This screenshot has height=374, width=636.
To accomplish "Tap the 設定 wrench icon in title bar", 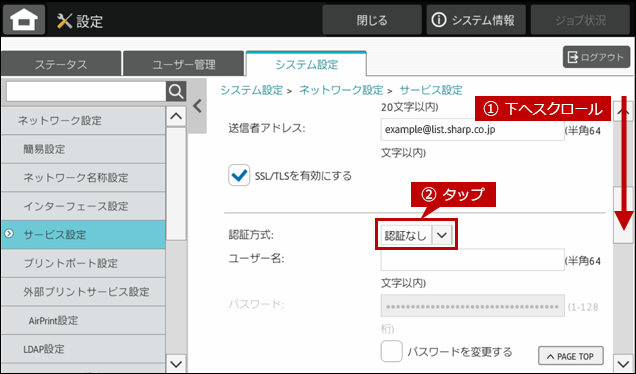I will 64,21.
